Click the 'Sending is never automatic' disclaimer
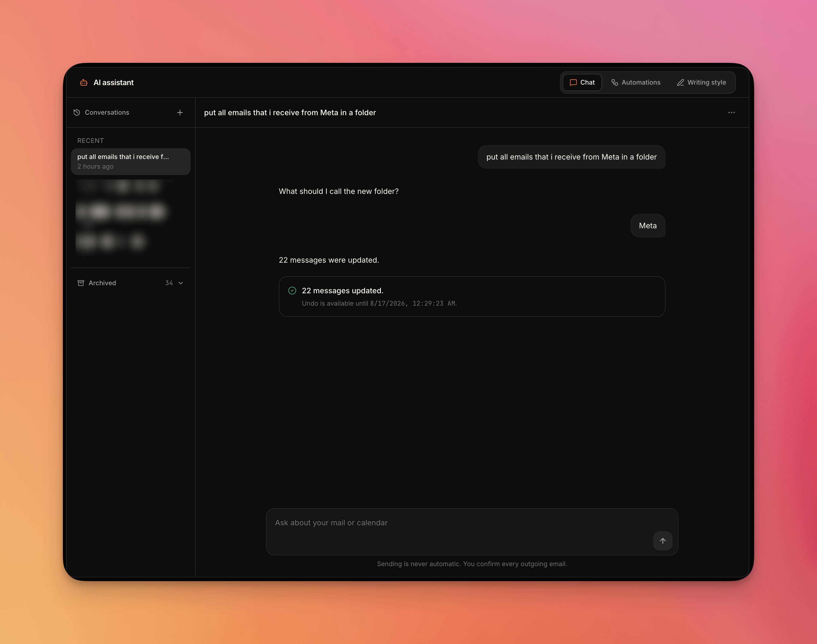The height and width of the screenshot is (644, 817). coord(472,564)
